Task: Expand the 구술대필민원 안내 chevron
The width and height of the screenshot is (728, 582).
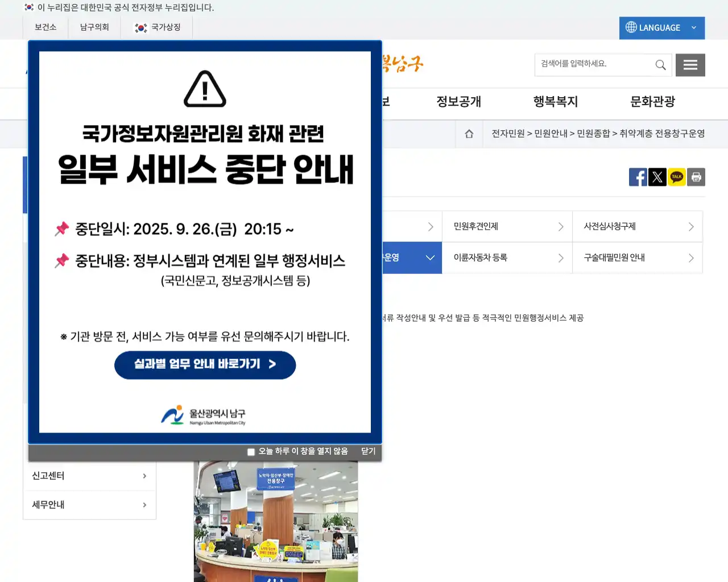Action: tap(691, 258)
